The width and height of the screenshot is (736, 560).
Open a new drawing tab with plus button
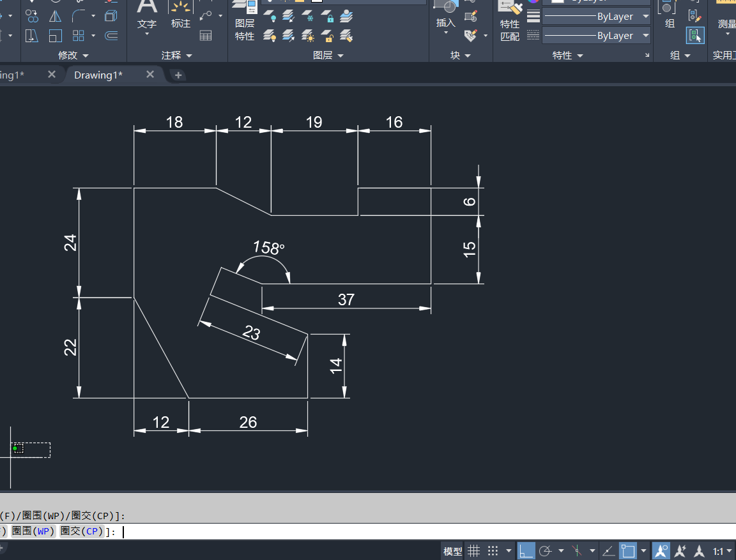(178, 75)
